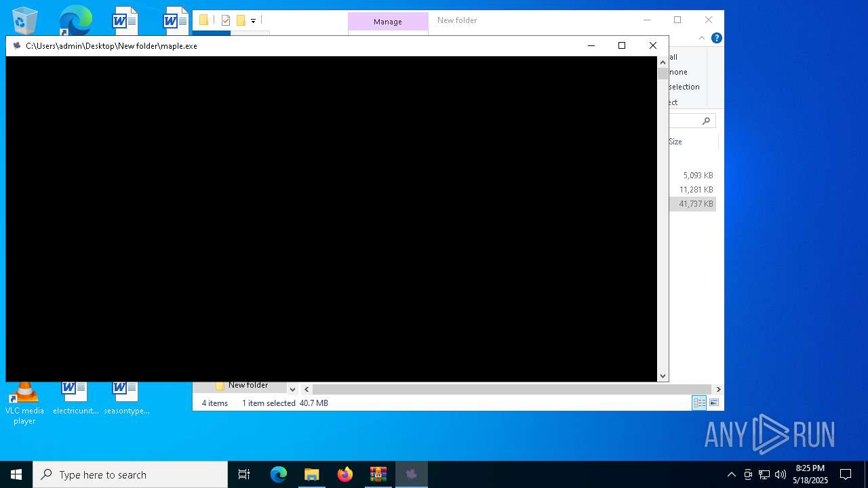The image size is (868, 488).
Task: Click the Explorer horizontal scrollbar track
Action: click(512, 389)
